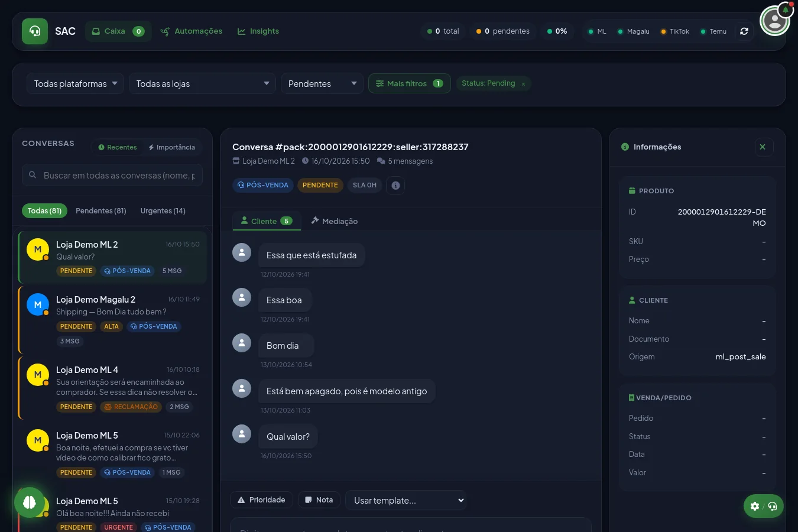Click the PÓS-VENDA tag in conversation header
Image resolution: width=798 pixels, height=532 pixels.
pos(263,185)
